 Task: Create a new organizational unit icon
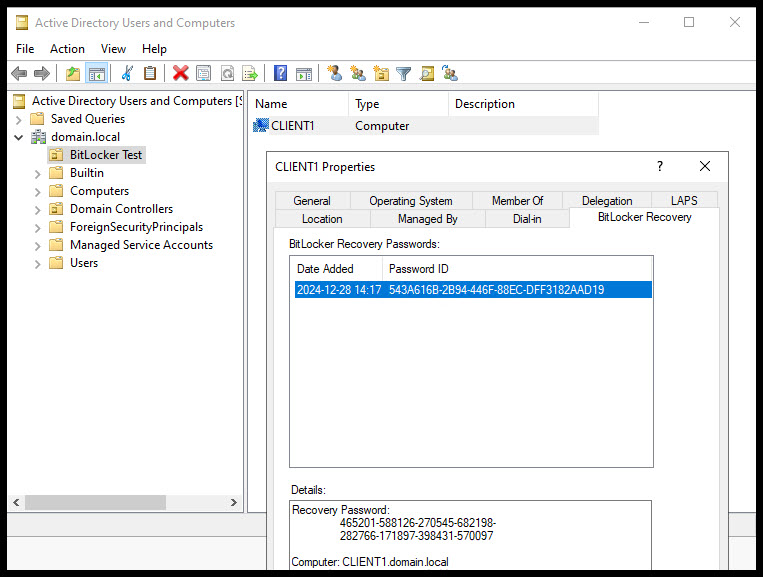(381, 73)
